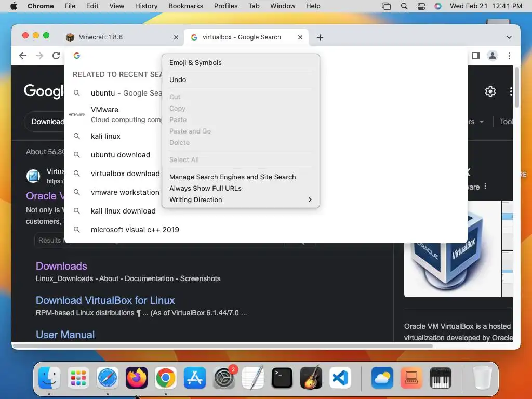Reload the current page
This screenshot has width=532, height=399.
56,56
